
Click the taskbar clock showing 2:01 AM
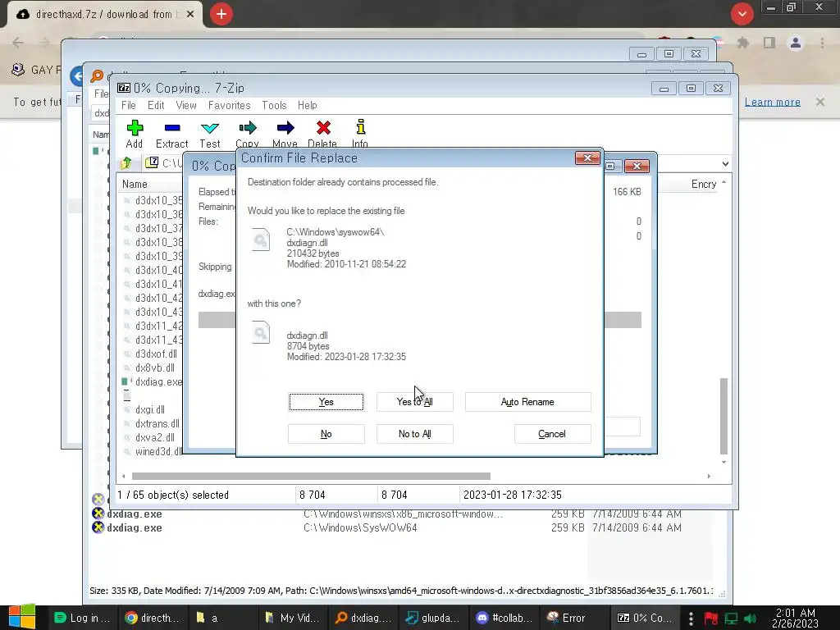coord(796,619)
